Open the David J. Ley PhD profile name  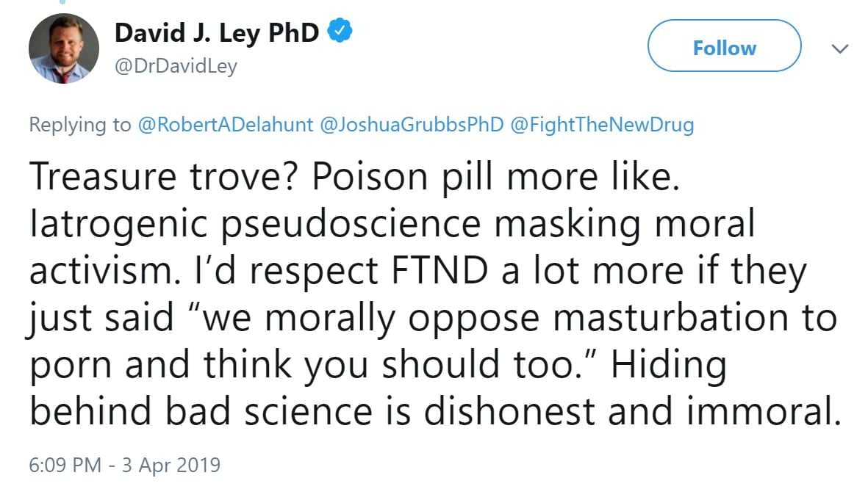point(218,33)
